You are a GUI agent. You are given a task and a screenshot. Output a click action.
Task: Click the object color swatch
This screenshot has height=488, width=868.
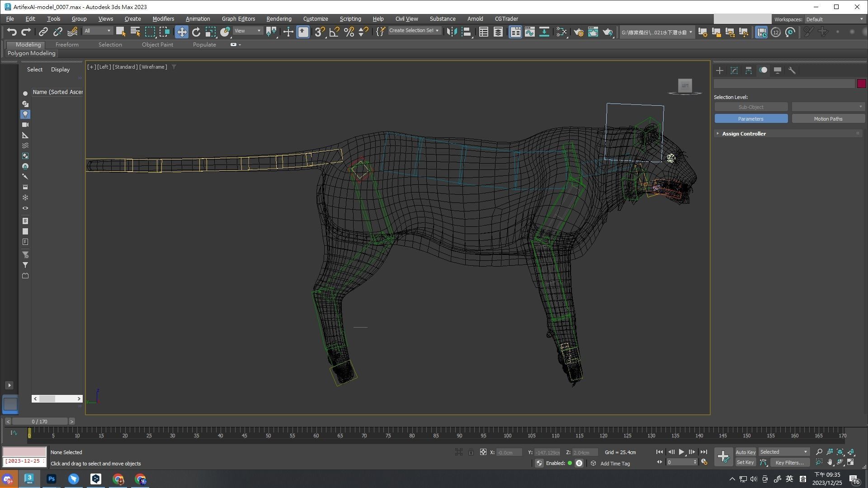tap(861, 84)
